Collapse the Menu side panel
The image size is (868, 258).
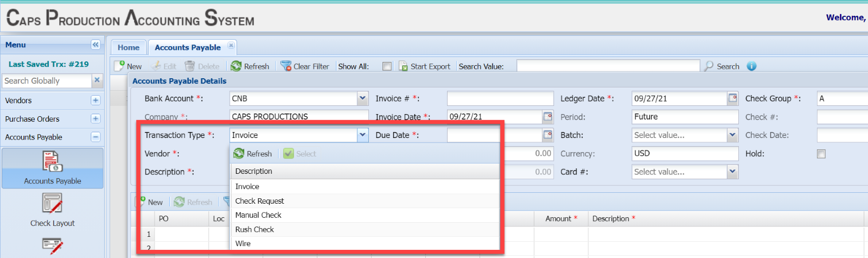pyautogui.click(x=95, y=45)
